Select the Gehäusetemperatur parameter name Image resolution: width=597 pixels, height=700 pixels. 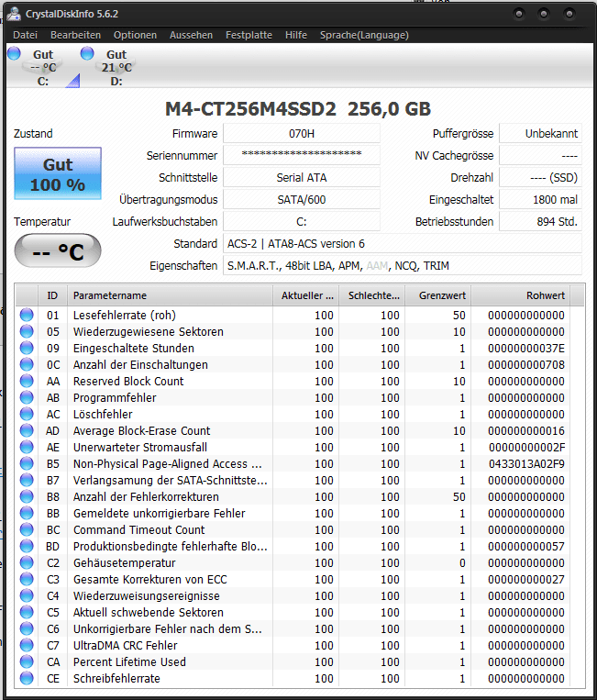click(x=125, y=563)
